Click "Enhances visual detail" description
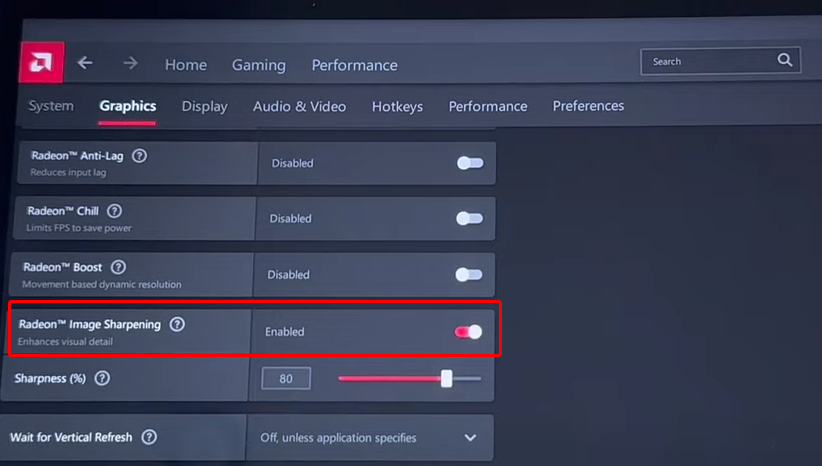This screenshot has width=822, height=466. pos(65,342)
